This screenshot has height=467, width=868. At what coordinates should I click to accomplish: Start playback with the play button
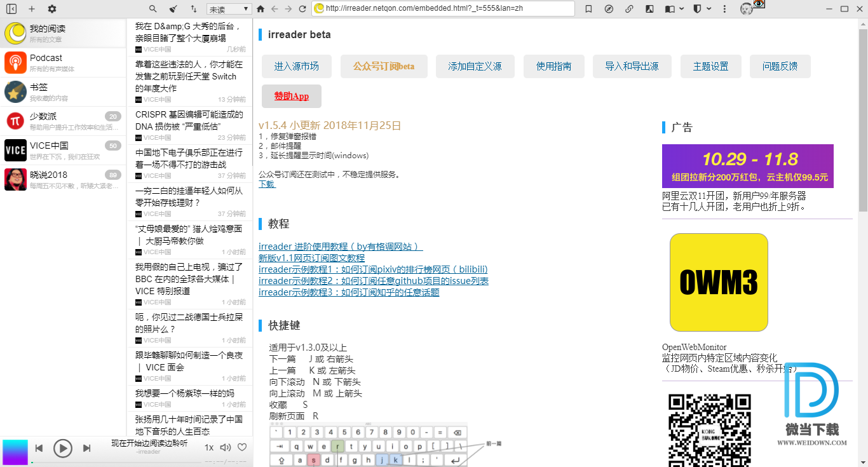click(x=62, y=448)
